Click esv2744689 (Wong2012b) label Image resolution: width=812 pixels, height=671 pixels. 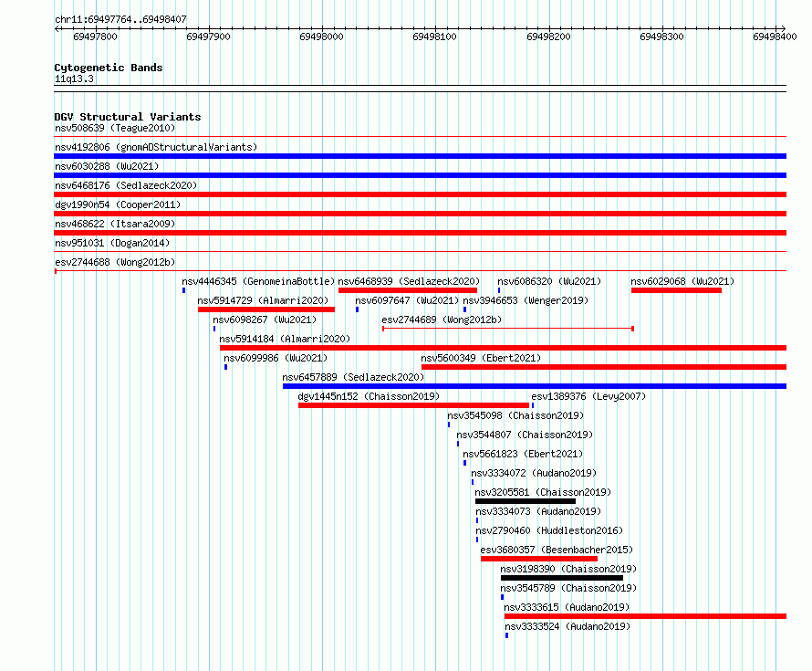tap(442, 320)
